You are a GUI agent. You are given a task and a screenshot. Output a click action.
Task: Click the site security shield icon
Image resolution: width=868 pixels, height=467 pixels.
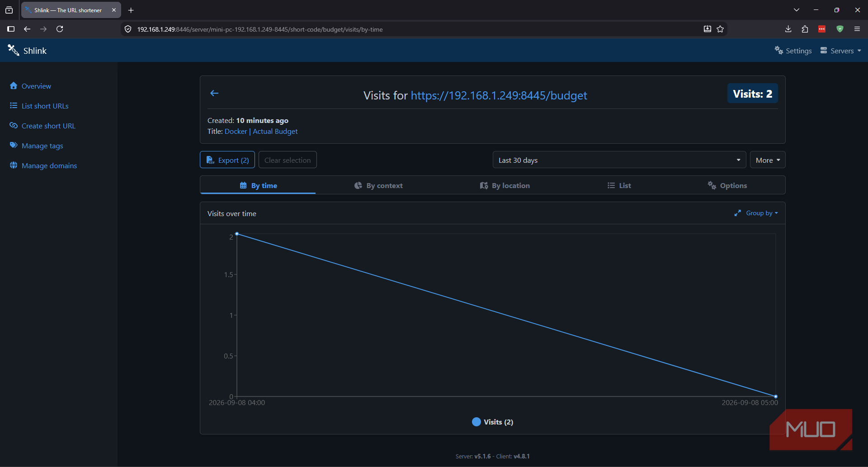(x=128, y=29)
